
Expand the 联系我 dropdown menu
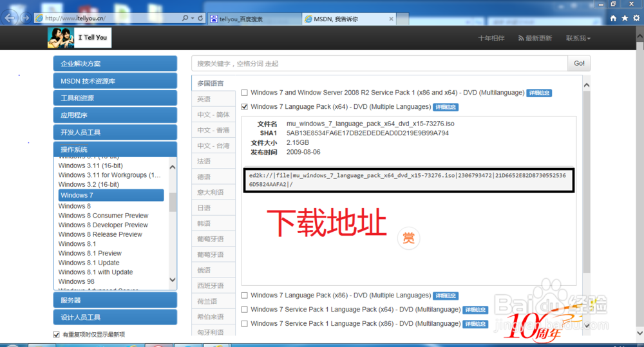(578, 38)
